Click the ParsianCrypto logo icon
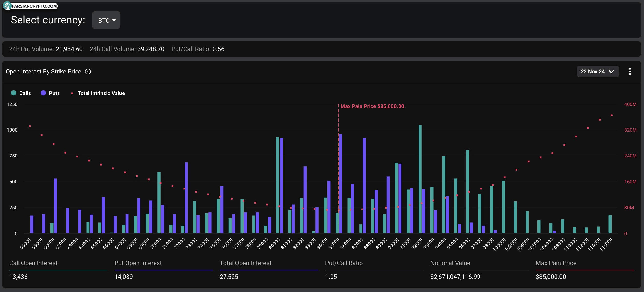This screenshot has width=644, height=292. point(7,6)
